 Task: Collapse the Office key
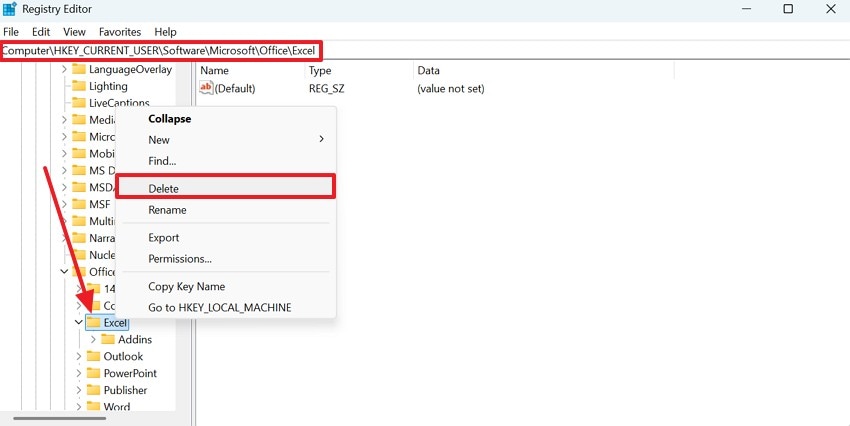click(x=64, y=272)
